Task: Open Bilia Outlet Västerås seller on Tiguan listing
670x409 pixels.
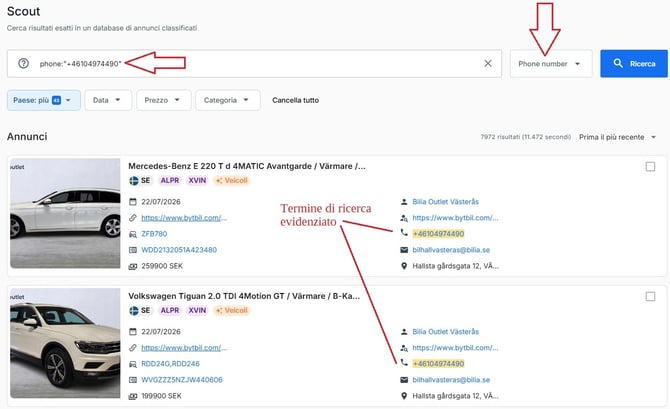Action: tap(446, 332)
